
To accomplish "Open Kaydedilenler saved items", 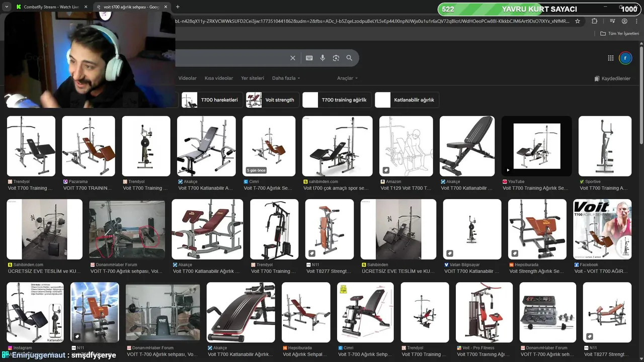I will coord(612,78).
